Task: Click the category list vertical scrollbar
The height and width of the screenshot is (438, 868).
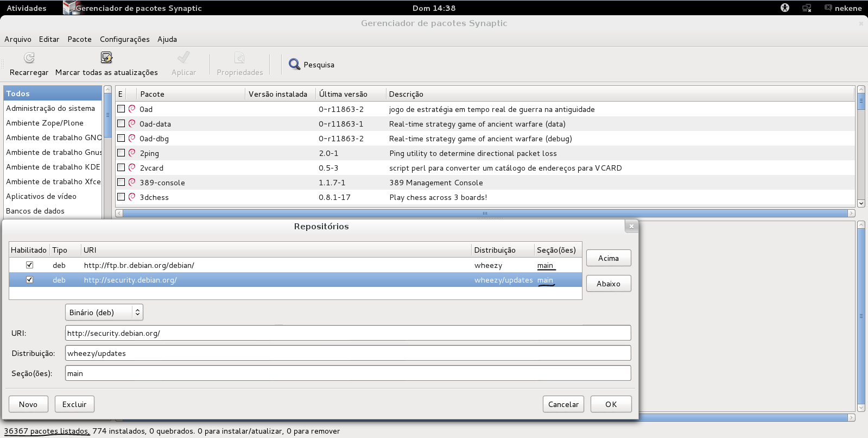Action: (107, 115)
